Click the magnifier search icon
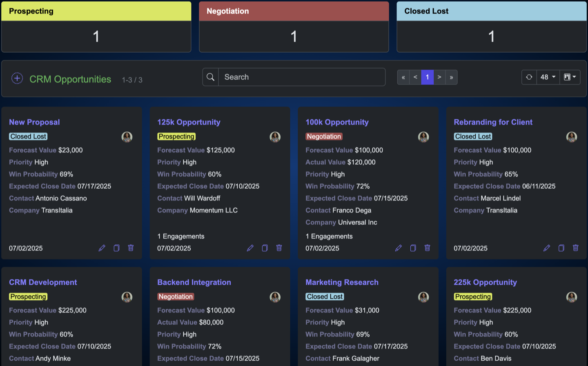This screenshot has height=366, width=588. [x=211, y=77]
